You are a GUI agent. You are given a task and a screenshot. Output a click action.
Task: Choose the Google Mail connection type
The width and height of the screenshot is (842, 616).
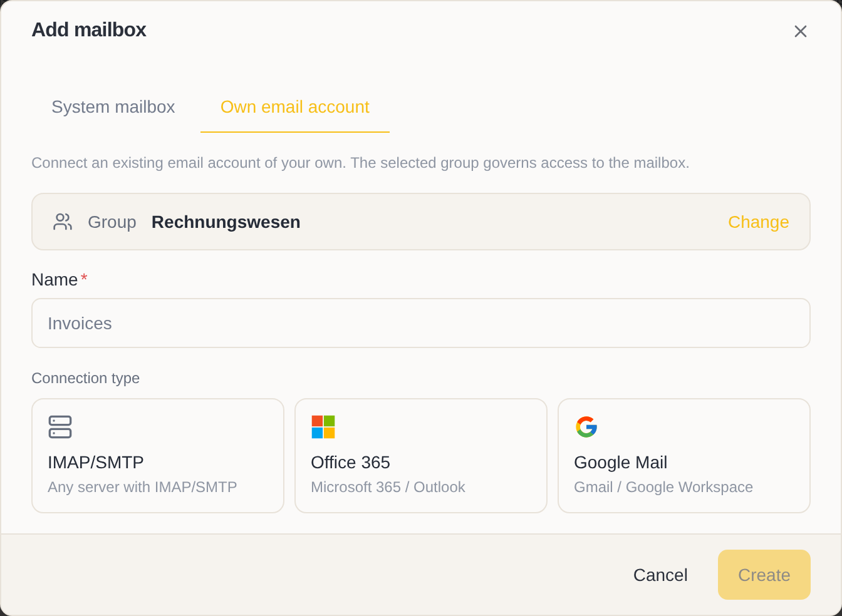pyautogui.click(x=684, y=456)
